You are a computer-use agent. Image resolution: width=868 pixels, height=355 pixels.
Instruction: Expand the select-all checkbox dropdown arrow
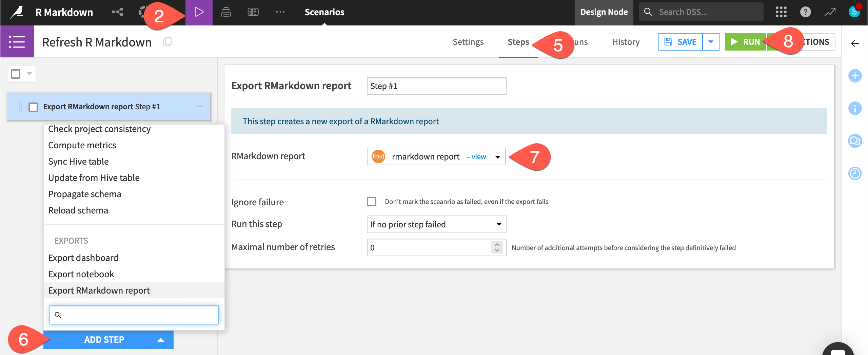click(x=29, y=74)
